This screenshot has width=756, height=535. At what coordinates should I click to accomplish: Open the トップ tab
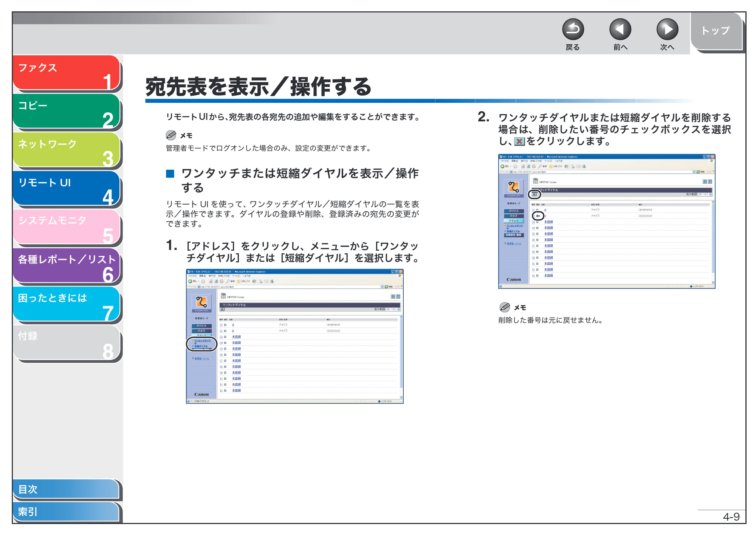coord(716,31)
